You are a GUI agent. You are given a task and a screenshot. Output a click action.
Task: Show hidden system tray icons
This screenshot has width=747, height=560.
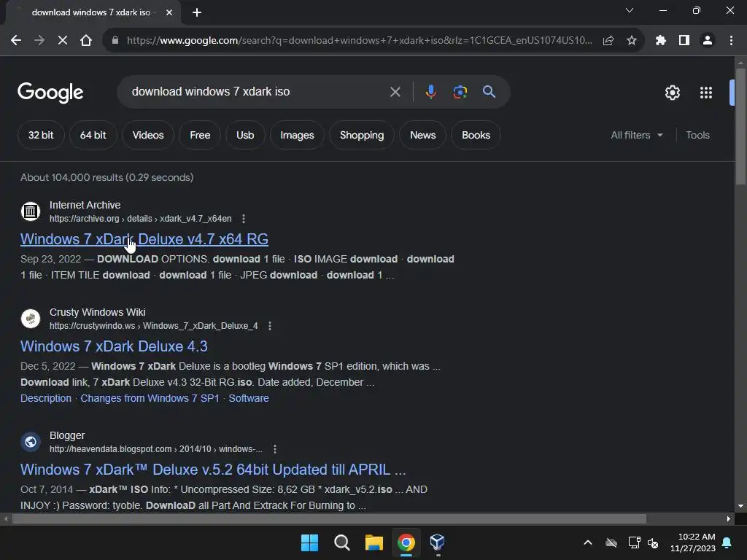[588, 542]
